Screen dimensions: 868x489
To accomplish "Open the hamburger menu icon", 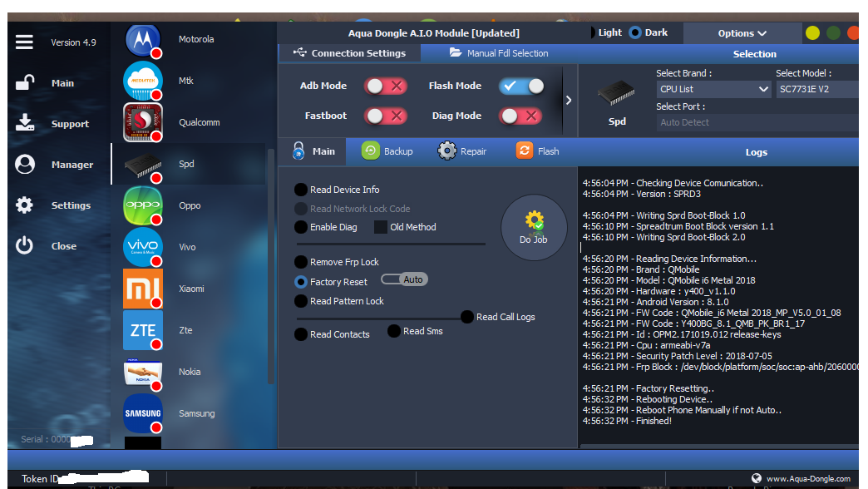I will click(x=24, y=42).
